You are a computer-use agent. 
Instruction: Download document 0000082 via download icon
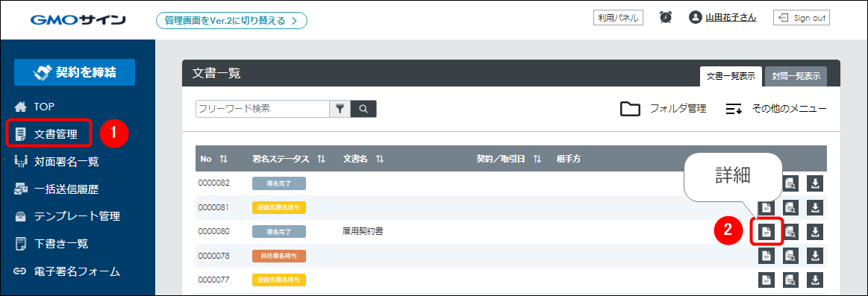pyautogui.click(x=815, y=183)
